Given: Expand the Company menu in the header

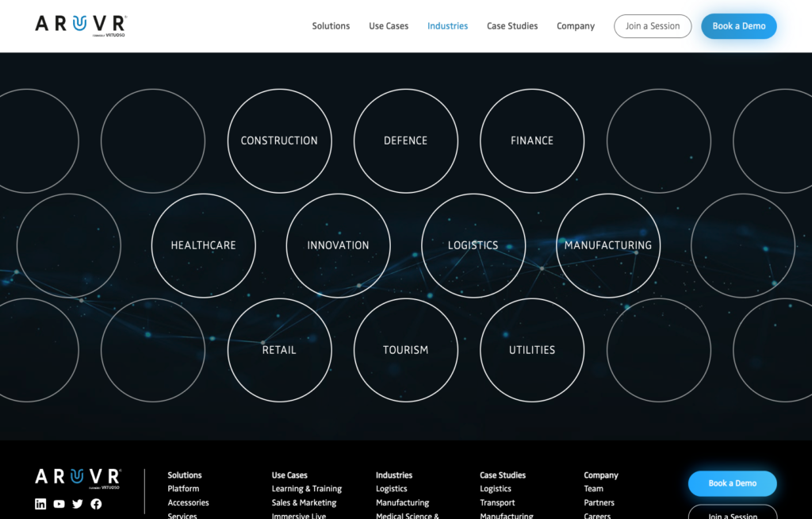Looking at the screenshot, I should tap(575, 26).
